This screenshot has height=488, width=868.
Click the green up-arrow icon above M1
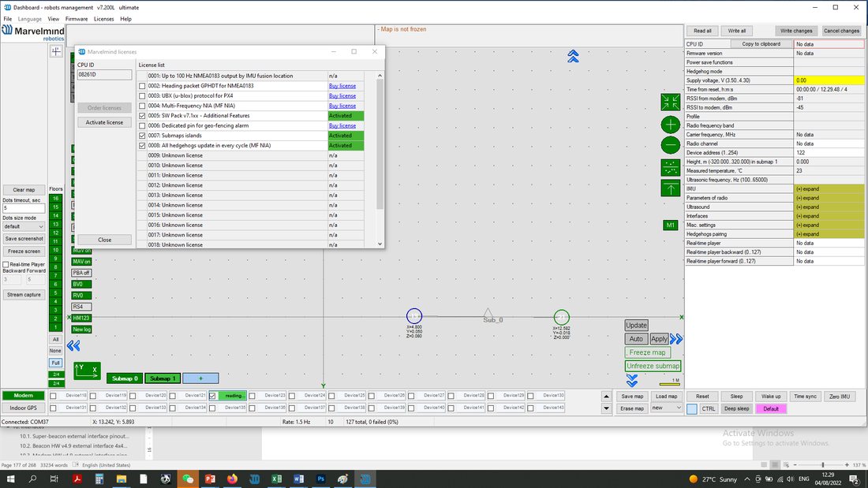point(671,188)
